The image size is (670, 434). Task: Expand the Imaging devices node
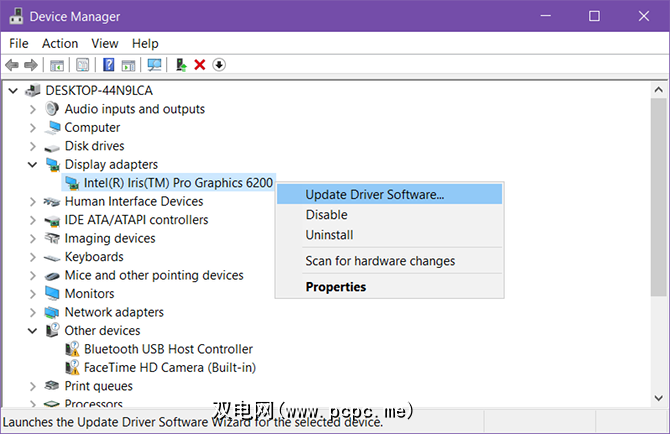(x=32, y=238)
